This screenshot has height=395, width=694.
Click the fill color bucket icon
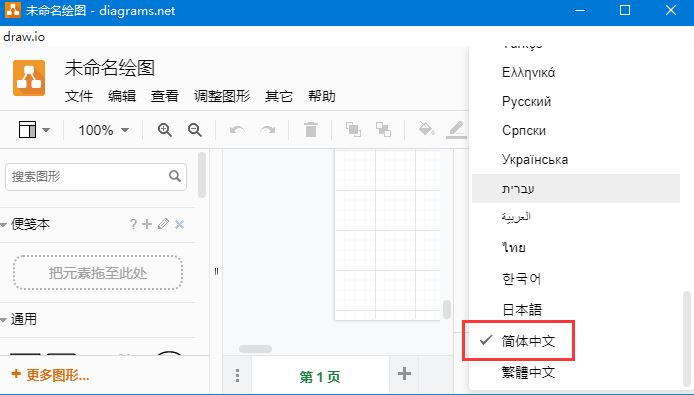coord(426,129)
